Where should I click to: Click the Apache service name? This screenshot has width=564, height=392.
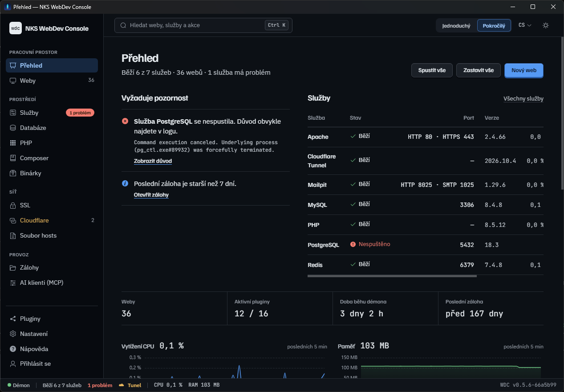pos(318,137)
